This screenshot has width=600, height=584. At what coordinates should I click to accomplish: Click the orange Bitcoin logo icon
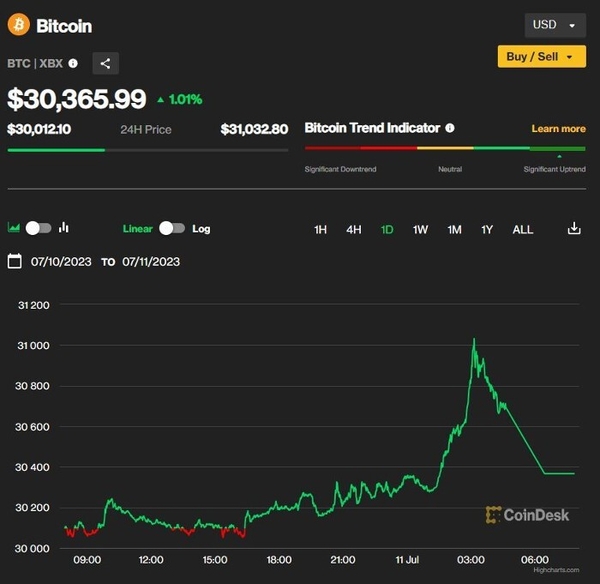coord(18,25)
